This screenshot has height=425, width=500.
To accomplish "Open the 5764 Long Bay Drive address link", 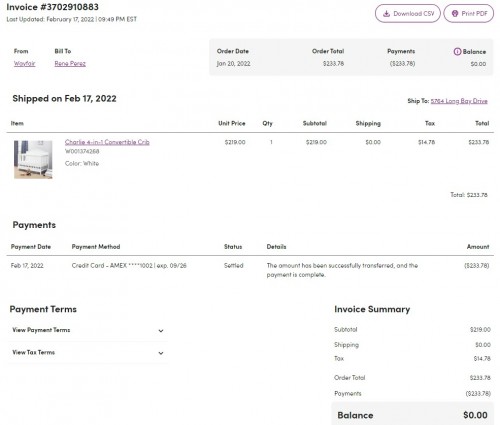I will (x=459, y=101).
